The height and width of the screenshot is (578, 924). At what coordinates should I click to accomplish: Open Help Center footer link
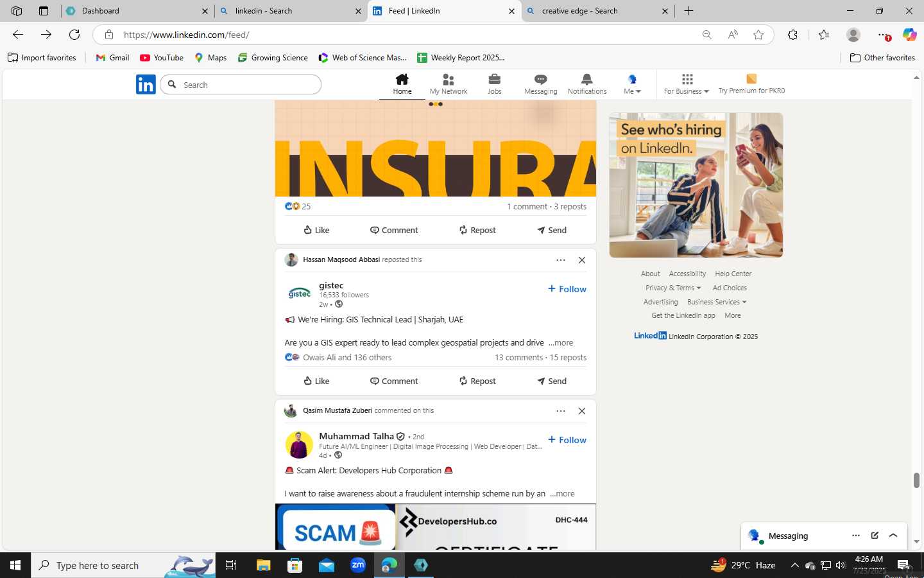[733, 274]
